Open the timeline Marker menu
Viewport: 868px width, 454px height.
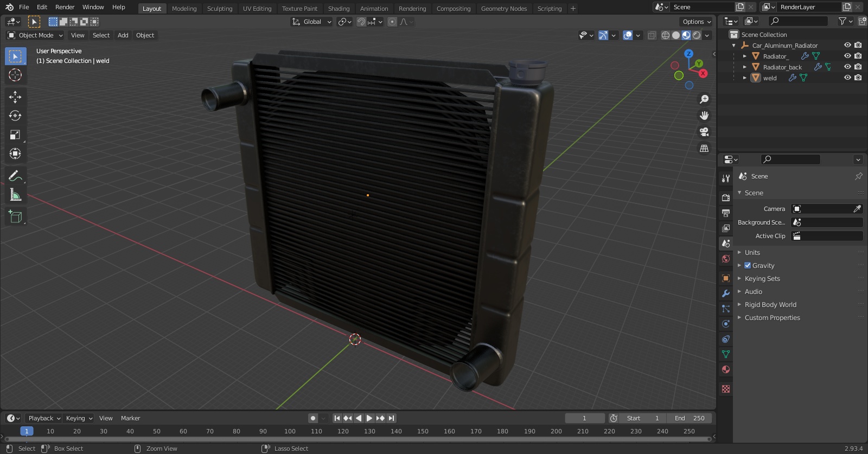tap(130, 418)
